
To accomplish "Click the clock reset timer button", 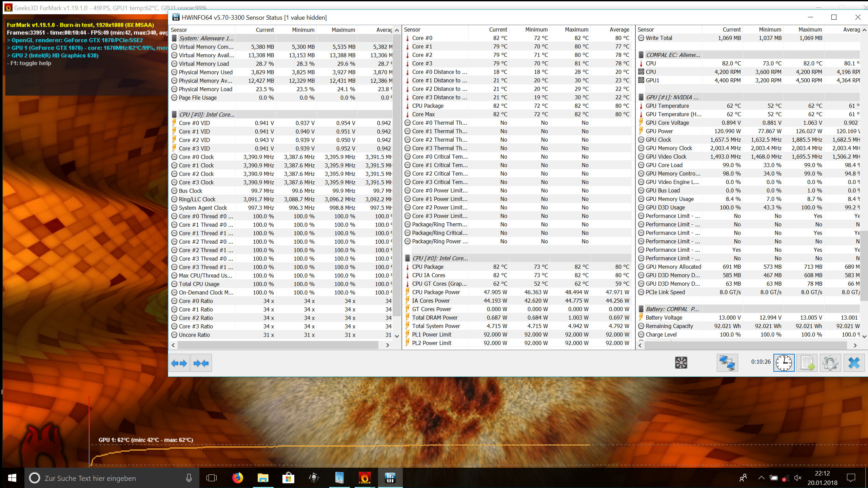I will point(784,363).
